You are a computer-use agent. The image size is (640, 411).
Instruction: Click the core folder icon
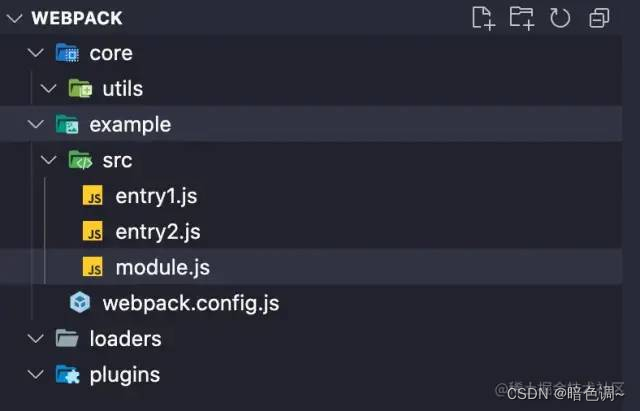(67, 53)
